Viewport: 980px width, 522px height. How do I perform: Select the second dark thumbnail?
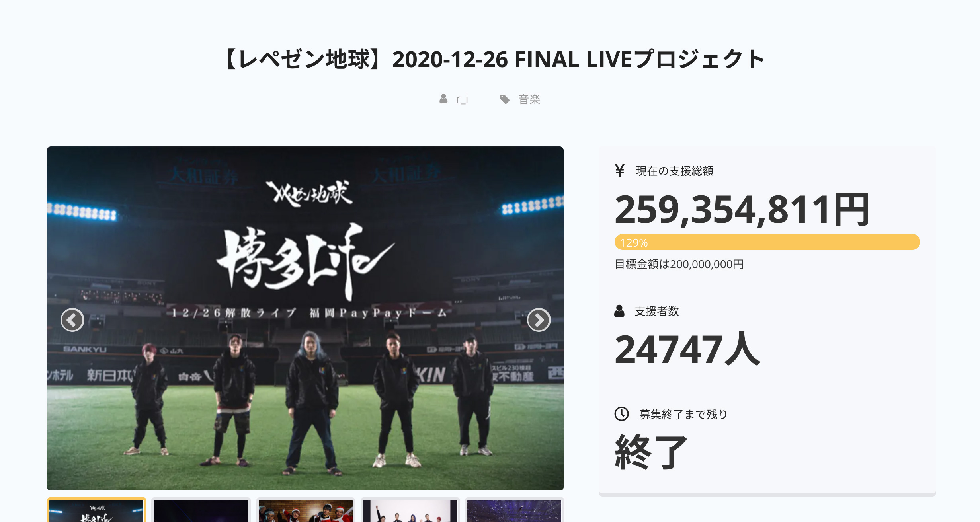[x=201, y=510]
